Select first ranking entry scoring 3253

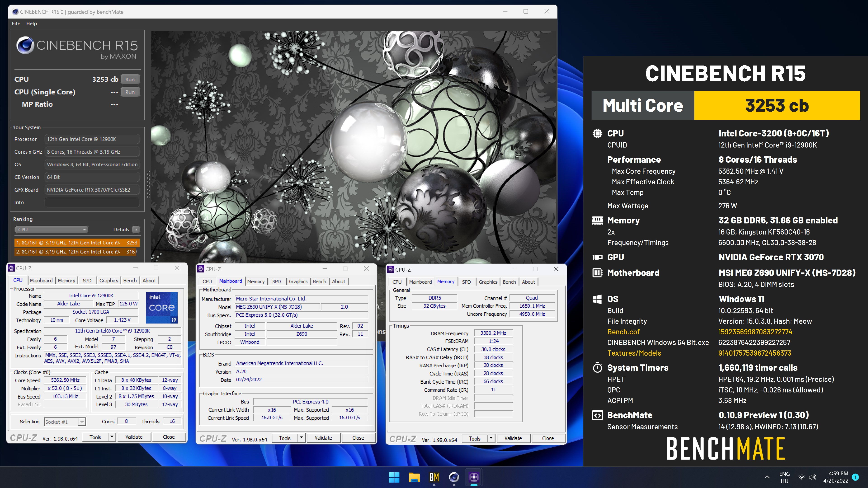(x=77, y=242)
